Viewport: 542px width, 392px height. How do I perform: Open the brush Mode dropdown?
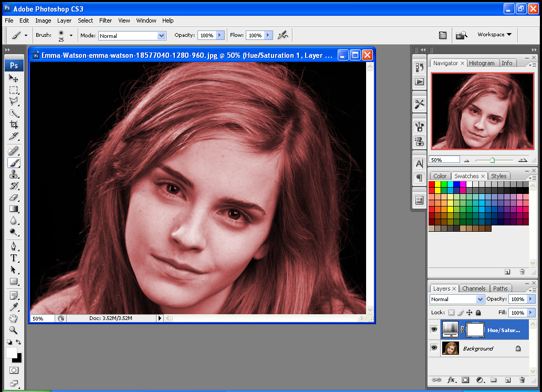(132, 36)
